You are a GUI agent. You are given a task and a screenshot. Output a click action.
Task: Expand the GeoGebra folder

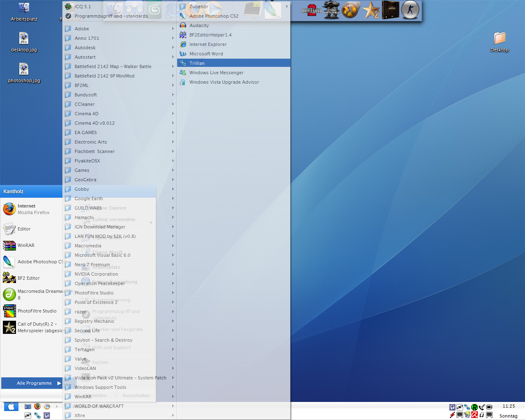coord(119,180)
